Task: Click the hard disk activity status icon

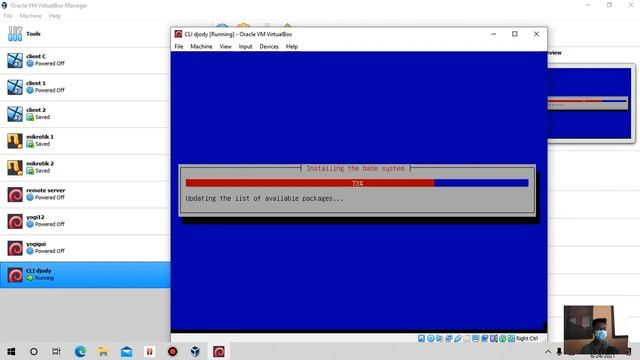Action: pos(421,338)
